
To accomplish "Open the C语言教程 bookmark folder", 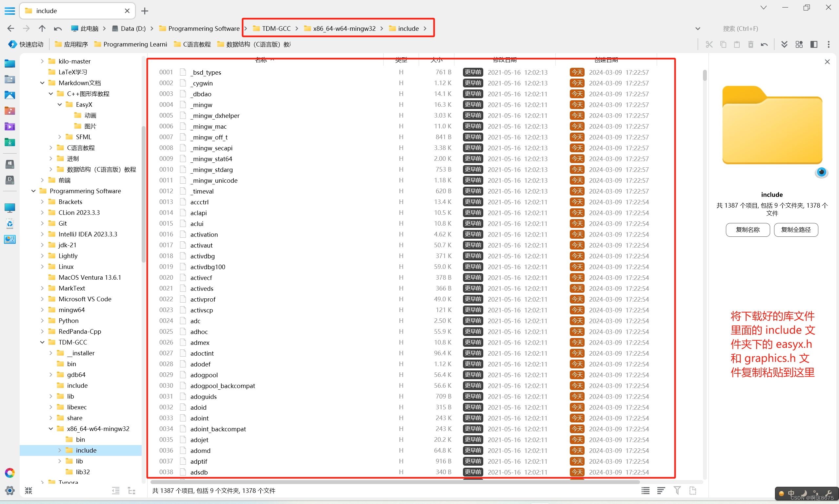I will pos(192,45).
